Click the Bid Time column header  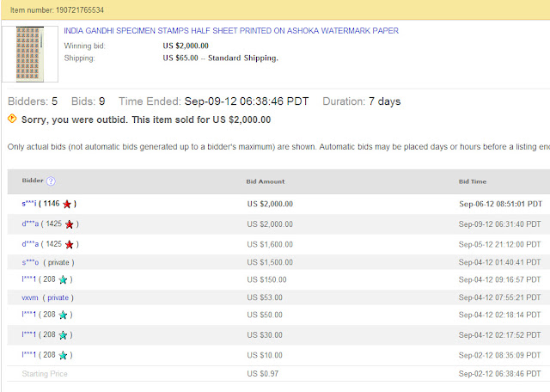point(473,181)
